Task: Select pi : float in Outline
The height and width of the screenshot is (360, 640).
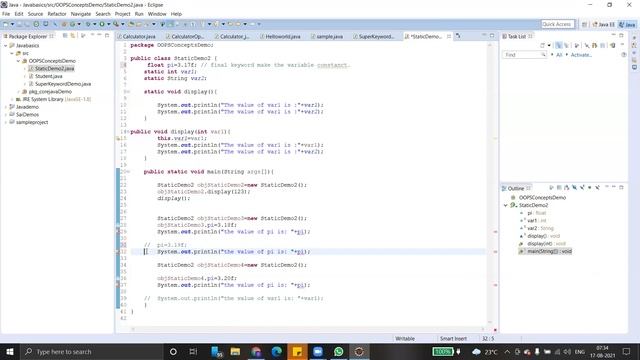Action: (x=536, y=213)
